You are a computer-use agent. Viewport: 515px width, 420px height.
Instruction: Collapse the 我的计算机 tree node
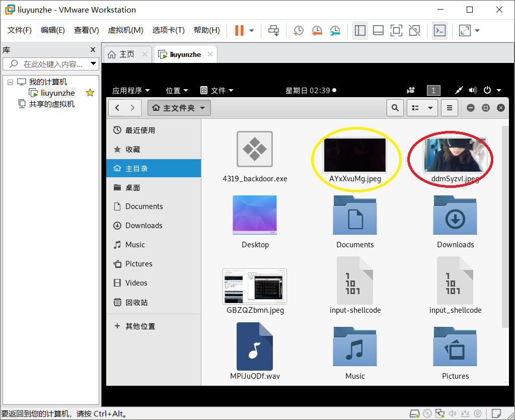[x=10, y=82]
